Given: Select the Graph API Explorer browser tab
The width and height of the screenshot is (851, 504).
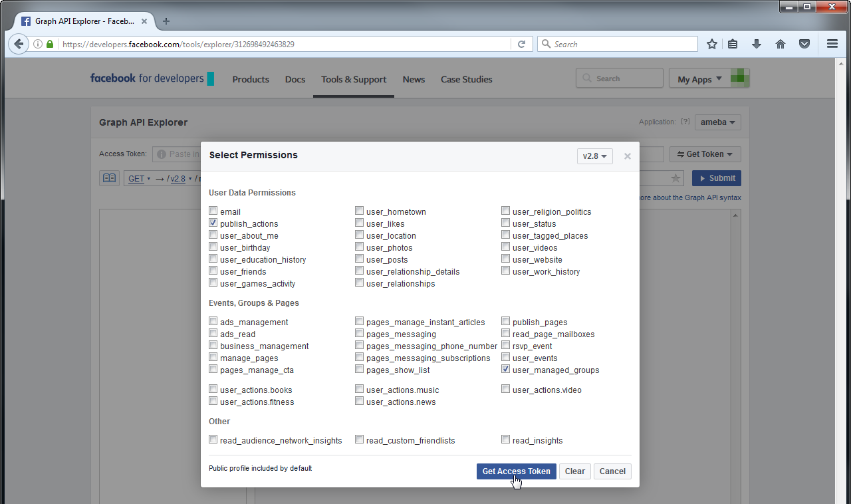Looking at the screenshot, I should [84, 21].
